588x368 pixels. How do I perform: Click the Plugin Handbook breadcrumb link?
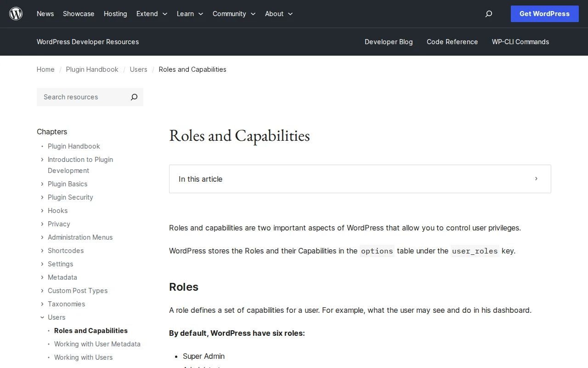pyautogui.click(x=92, y=69)
